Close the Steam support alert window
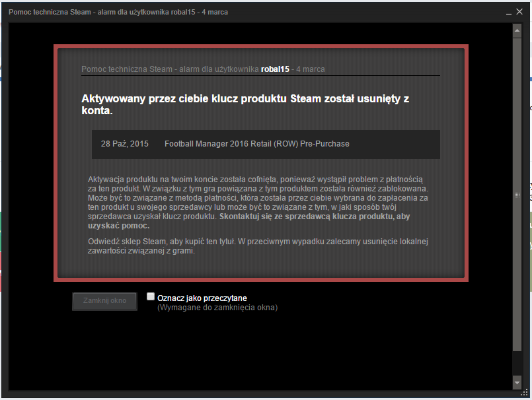Screen dimensions: 532x400 point(519,11)
